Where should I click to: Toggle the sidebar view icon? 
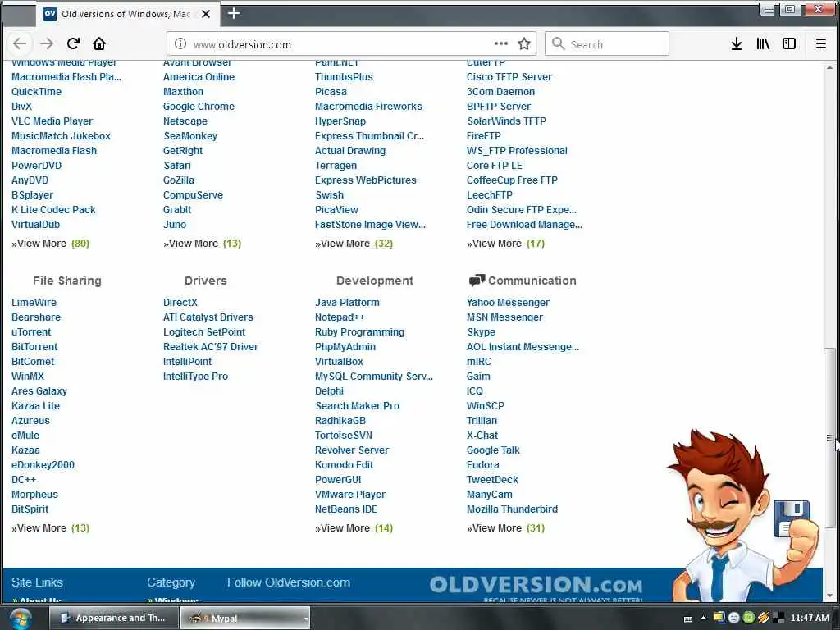point(789,44)
